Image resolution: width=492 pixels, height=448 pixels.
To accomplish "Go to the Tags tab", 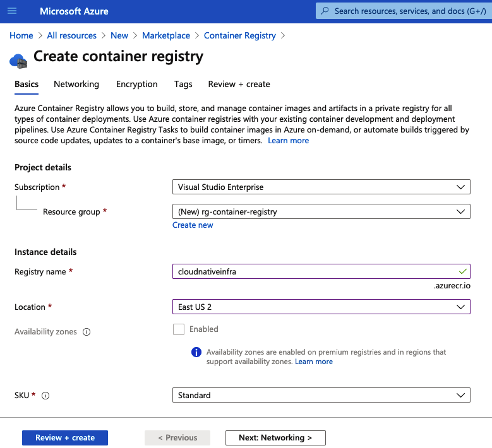I will [x=183, y=84].
